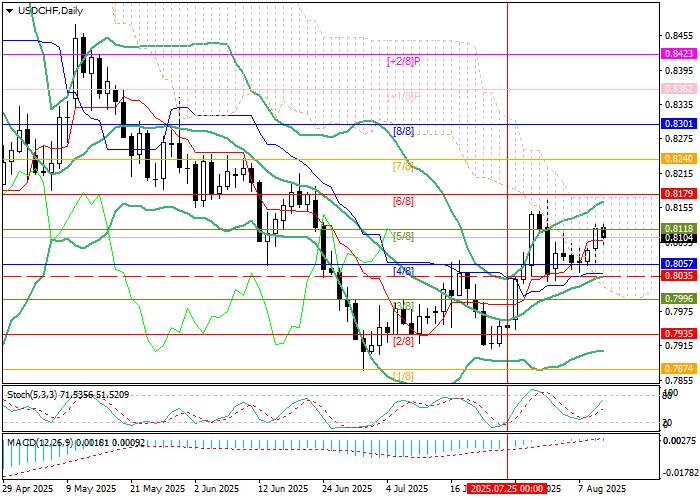Click the [+2/8]P Murrey level label
This screenshot has height=500, width=700.
coord(403,61)
